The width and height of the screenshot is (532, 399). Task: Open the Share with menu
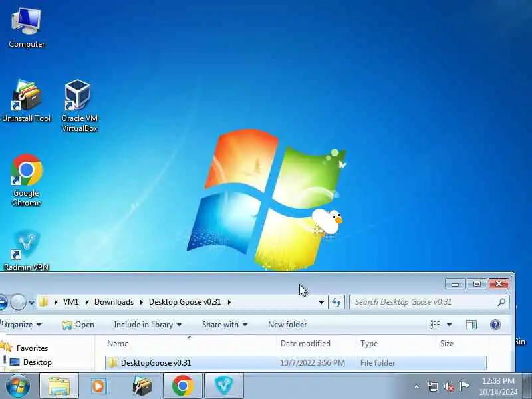(x=225, y=325)
